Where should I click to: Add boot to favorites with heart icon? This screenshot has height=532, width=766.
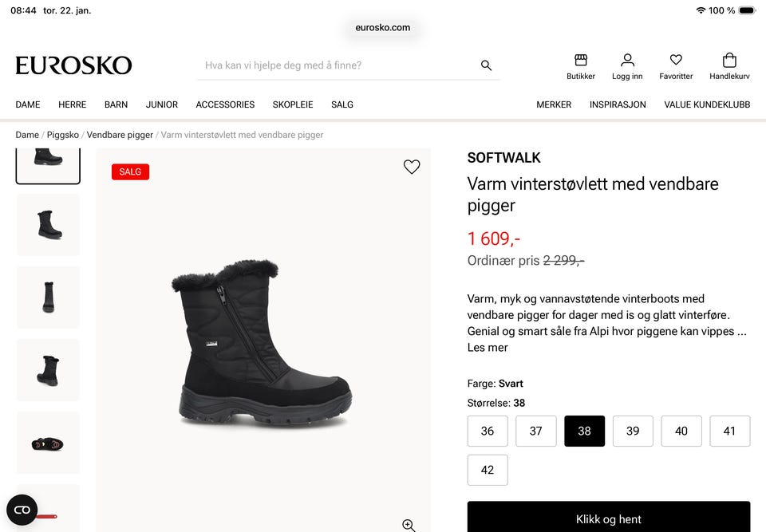(412, 167)
